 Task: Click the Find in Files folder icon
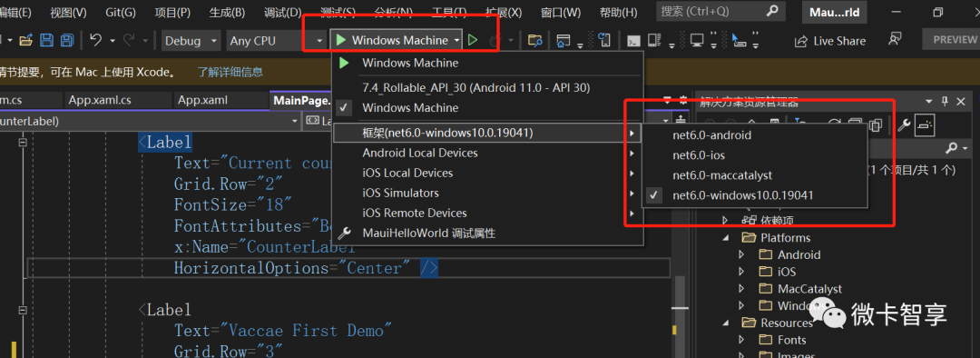(x=534, y=41)
